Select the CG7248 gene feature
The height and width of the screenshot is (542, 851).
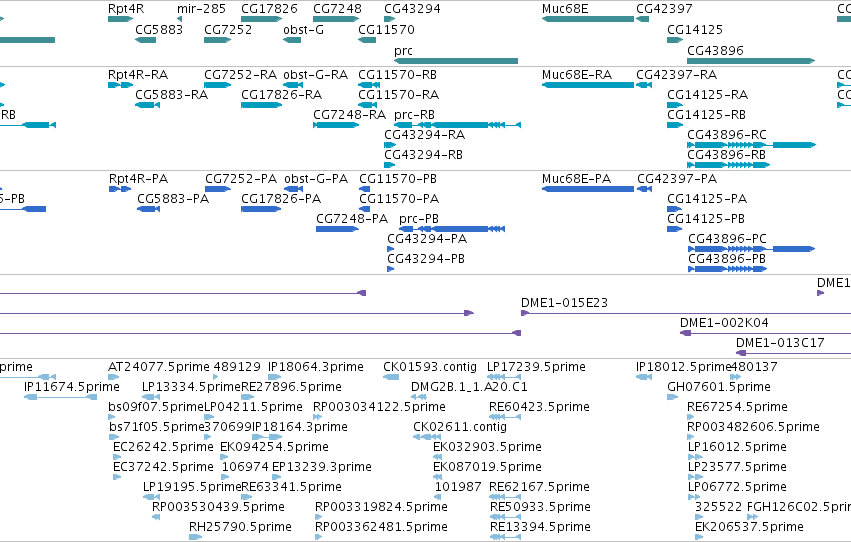tap(336, 19)
